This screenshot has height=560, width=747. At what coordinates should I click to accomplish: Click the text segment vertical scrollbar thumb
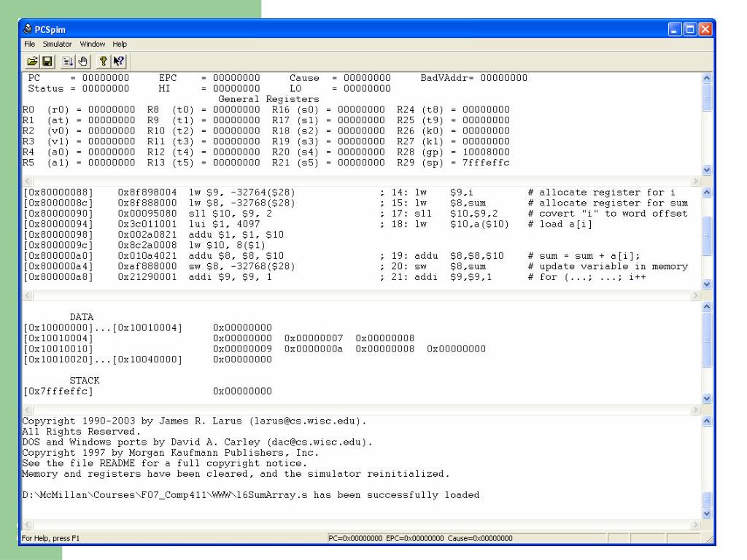point(707,236)
